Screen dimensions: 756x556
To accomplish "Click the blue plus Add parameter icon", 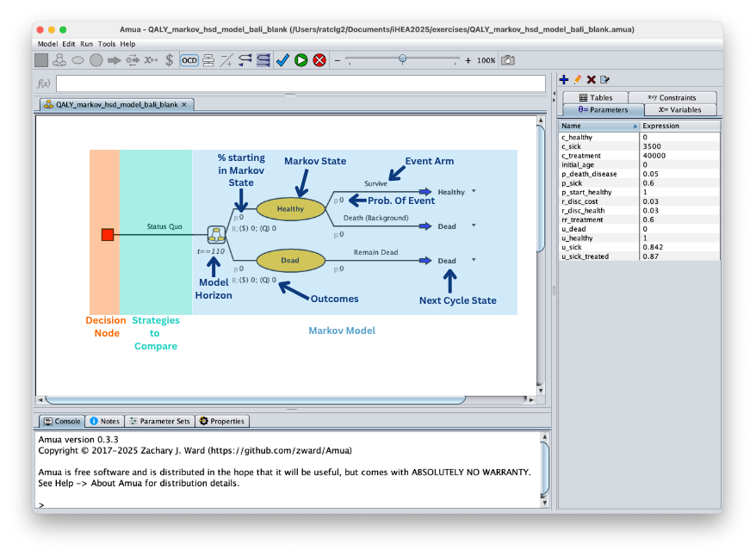I will pos(564,79).
